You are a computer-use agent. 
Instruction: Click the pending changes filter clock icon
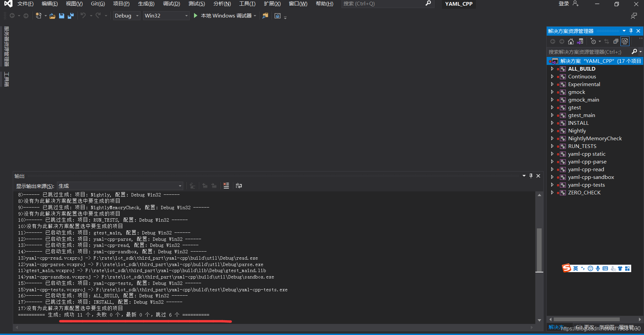pyautogui.click(x=593, y=41)
